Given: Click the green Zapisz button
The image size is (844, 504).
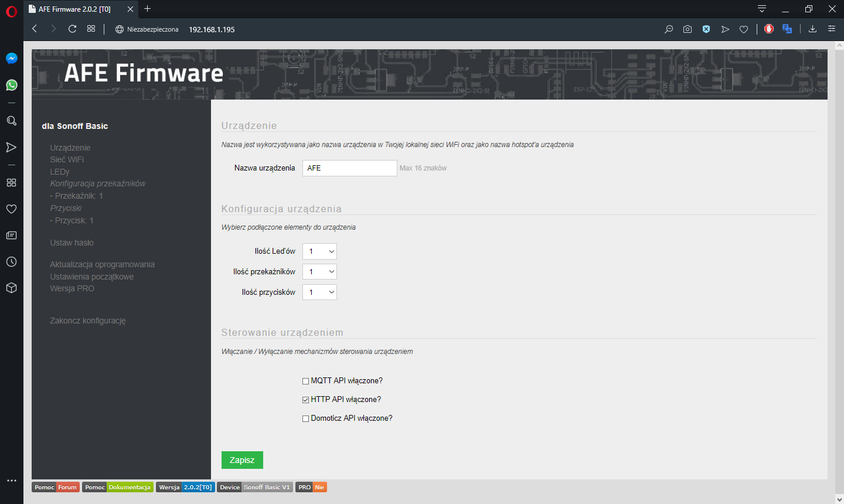Looking at the screenshot, I should [242, 460].
